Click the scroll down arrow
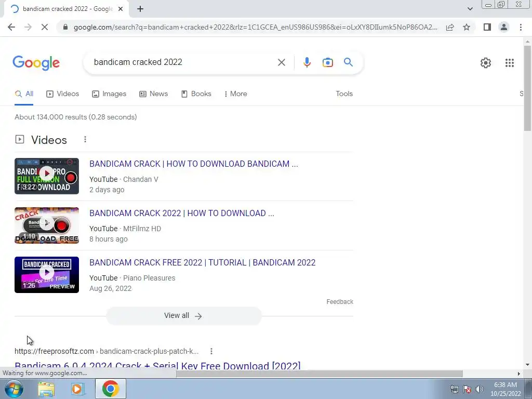Viewport: 532px width, 399px height. pos(527,365)
